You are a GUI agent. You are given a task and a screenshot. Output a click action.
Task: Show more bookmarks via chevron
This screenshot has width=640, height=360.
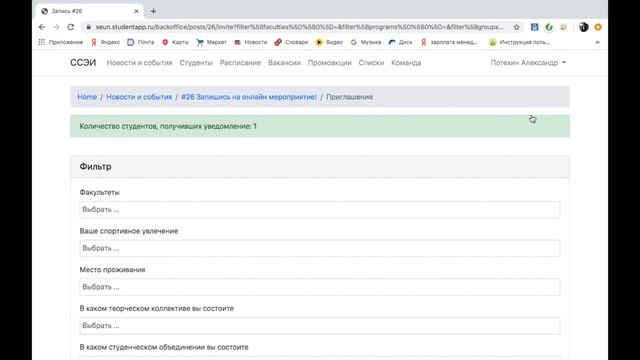tap(597, 42)
